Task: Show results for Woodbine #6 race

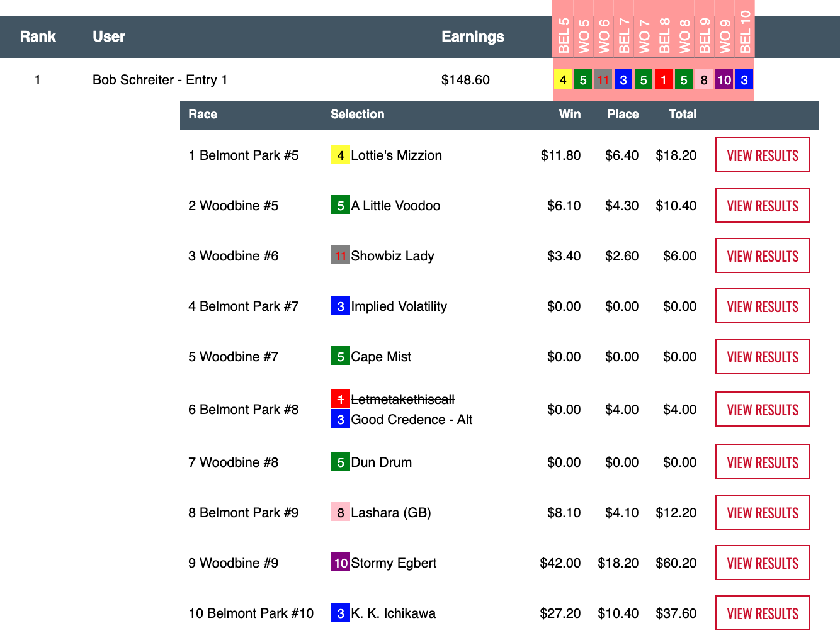Action: 762,256
